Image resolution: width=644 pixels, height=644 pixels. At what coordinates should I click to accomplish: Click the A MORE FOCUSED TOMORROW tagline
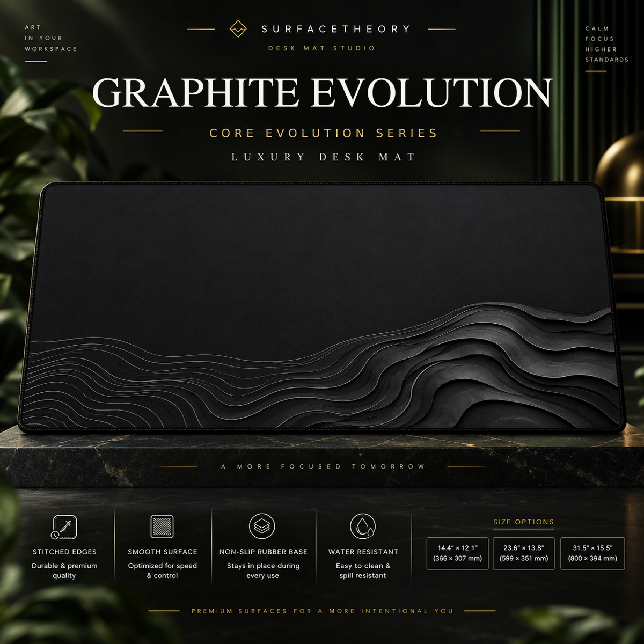(x=323, y=466)
